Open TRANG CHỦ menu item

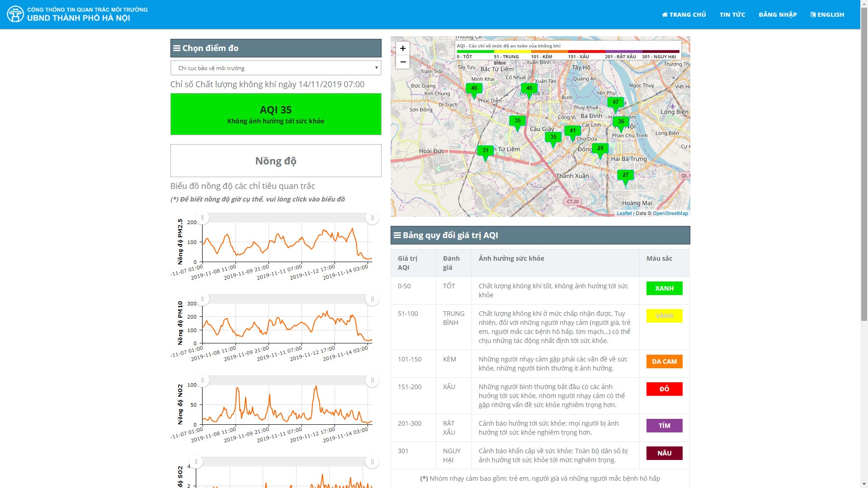click(x=684, y=14)
